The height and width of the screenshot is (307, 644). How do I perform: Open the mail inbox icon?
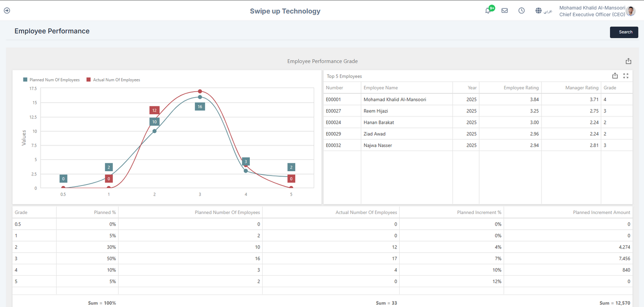tap(505, 11)
